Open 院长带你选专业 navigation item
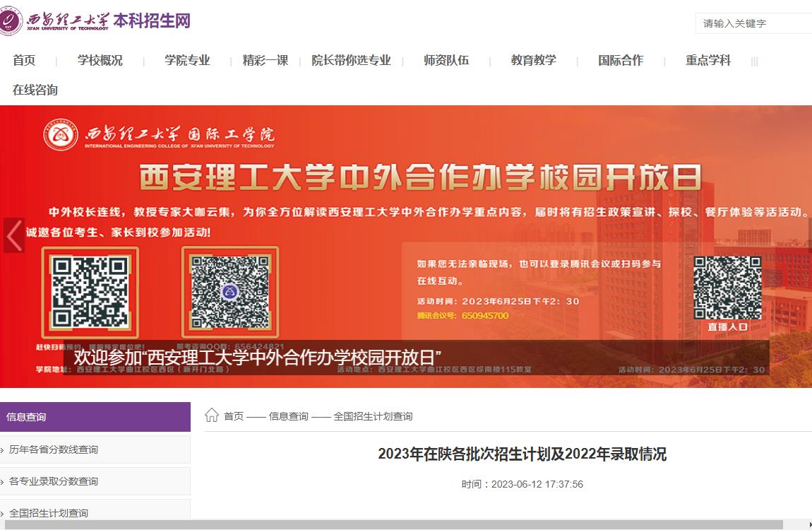Screen dimensions: 812x530 351,60
